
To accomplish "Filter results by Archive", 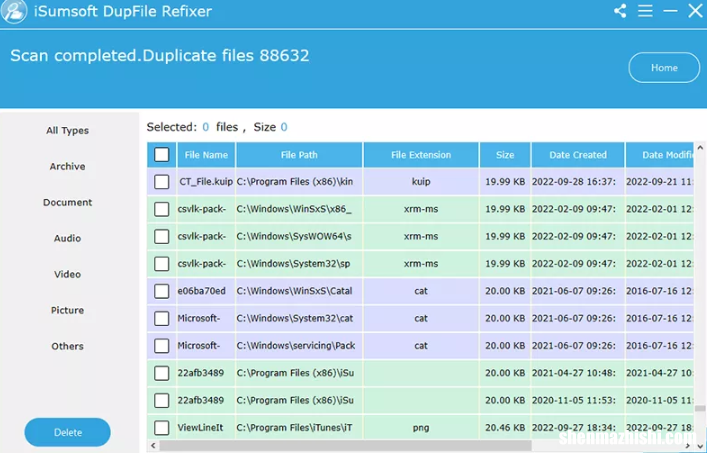I will coord(68,166).
